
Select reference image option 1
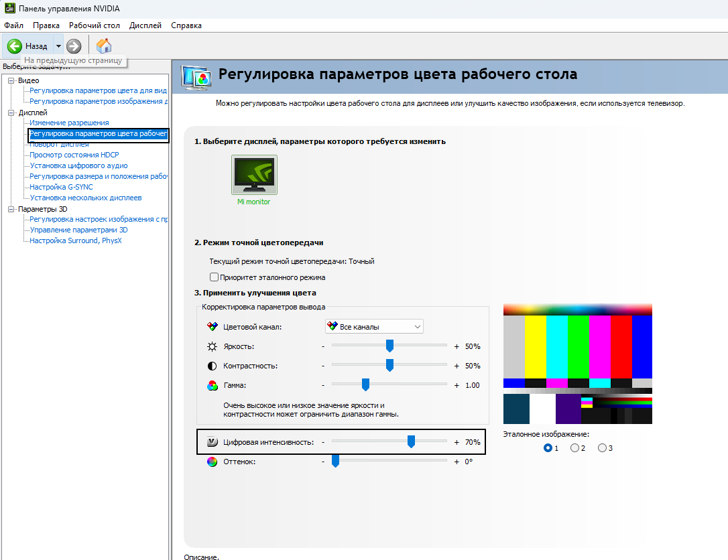pyautogui.click(x=548, y=447)
